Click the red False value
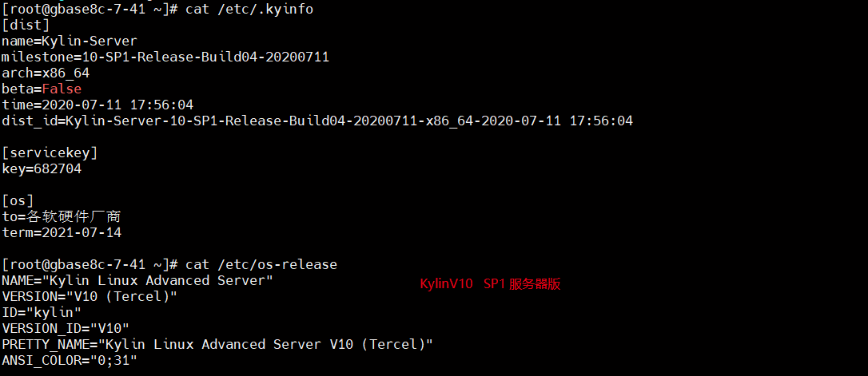This screenshot has width=868, height=376. pyautogui.click(x=62, y=89)
